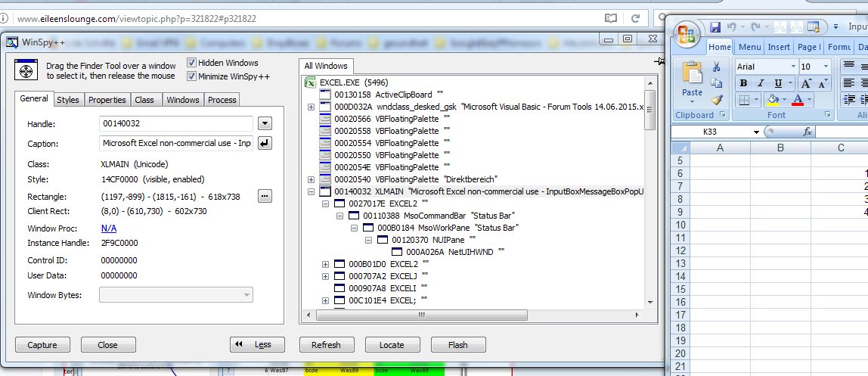Screen dimensions: 868x376
Task: Click the reader view book icon in browser
Action: (x=611, y=18)
